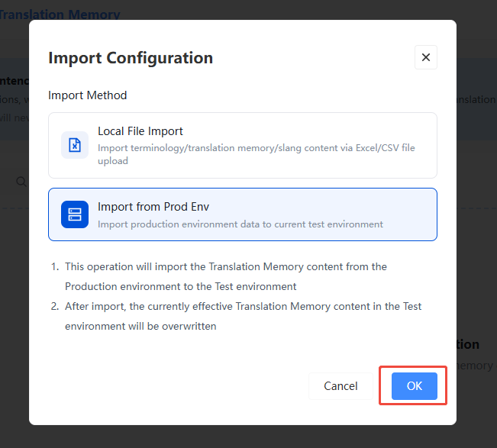Confirm the import with the OK button
The width and height of the screenshot is (497, 448).
(x=415, y=386)
